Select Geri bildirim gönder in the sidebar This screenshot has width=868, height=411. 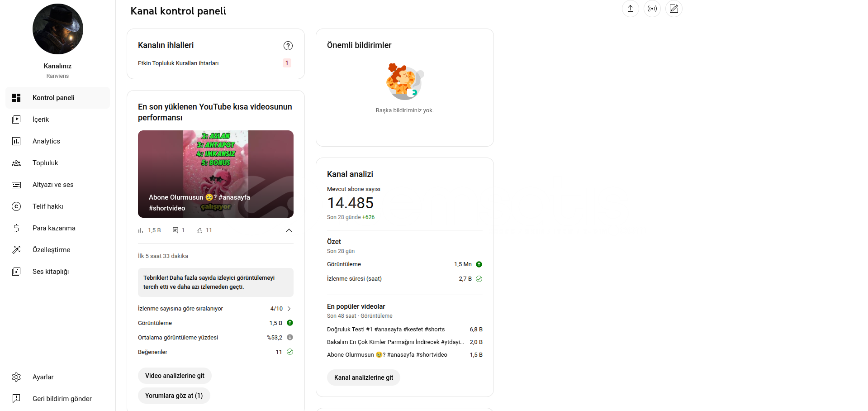(57, 399)
